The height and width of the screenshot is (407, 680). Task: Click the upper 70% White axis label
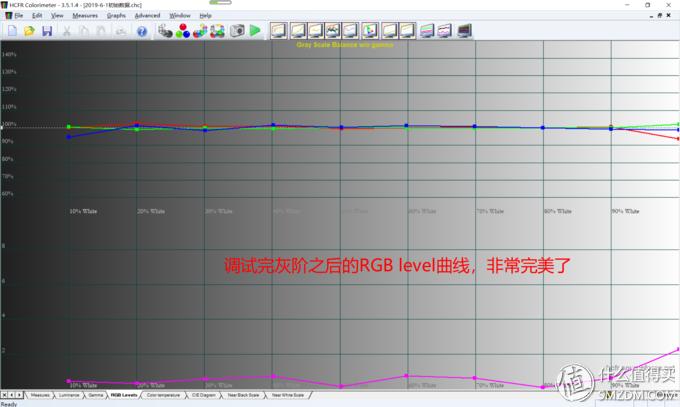coord(490,211)
